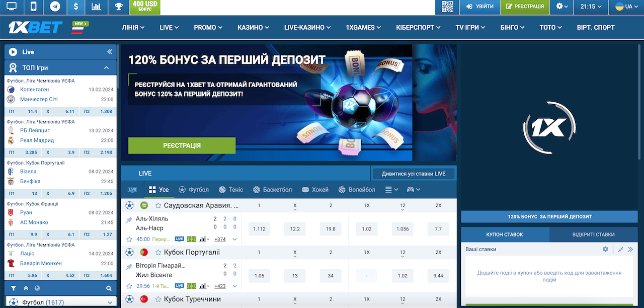644x308 pixels.
Task: Open the КАЗИНО dropdown menu
Action: point(254,27)
